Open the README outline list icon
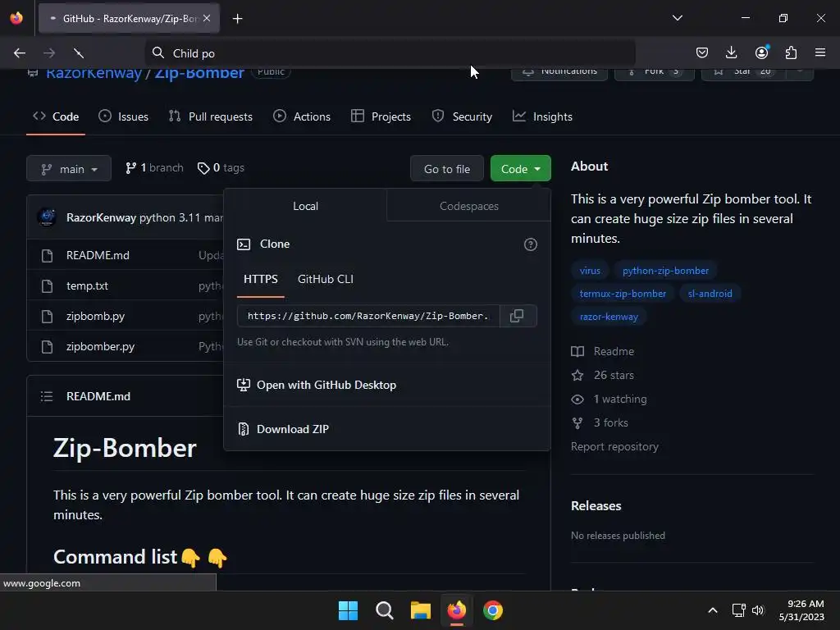This screenshot has height=630, width=840. point(47,396)
